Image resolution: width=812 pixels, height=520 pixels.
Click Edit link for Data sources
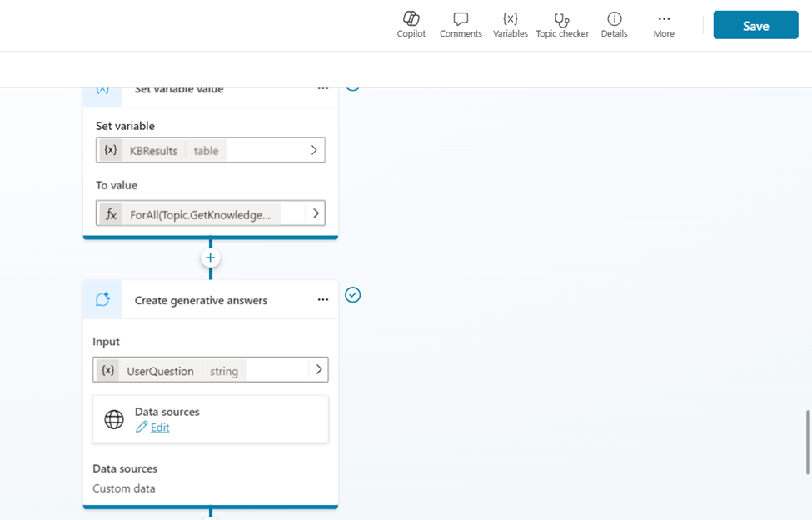[x=159, y=427]
